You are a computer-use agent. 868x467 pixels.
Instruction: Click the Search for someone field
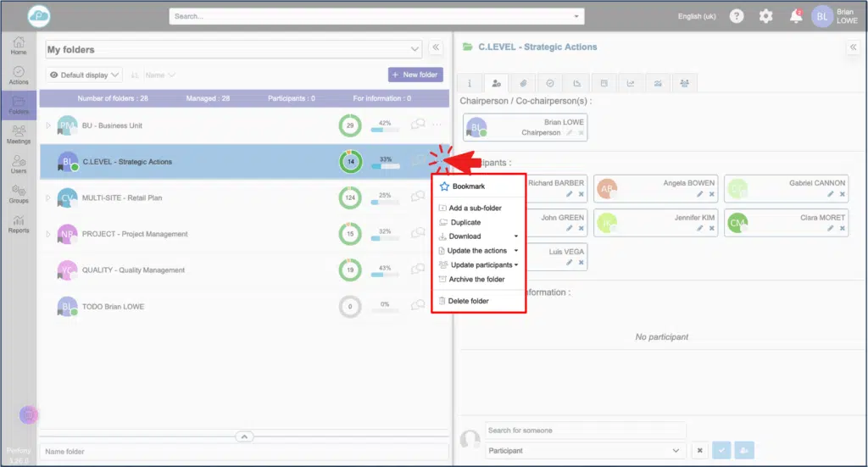[585, 431]
